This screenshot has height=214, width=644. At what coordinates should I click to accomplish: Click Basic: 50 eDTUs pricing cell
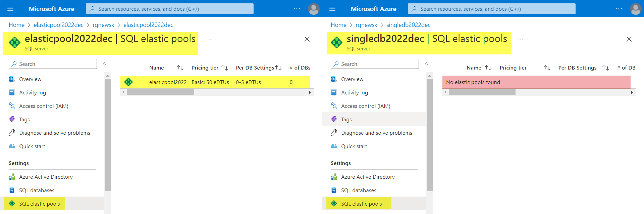point(210,82)
